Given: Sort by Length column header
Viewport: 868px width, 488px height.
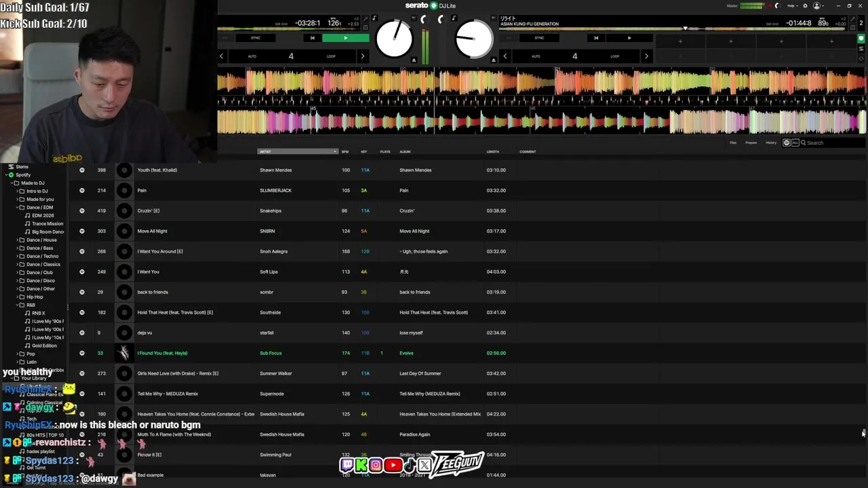Looking at the screenshot, I should click(493, 151).
